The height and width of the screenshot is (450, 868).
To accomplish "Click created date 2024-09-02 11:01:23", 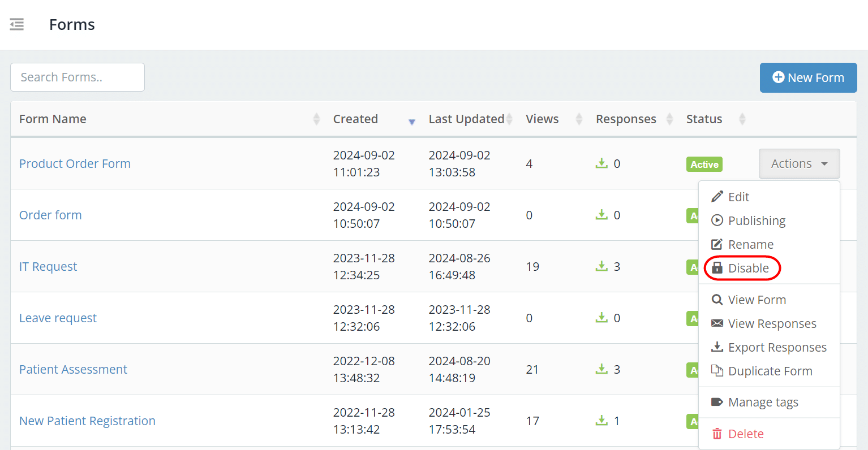I will coord(364,163).
